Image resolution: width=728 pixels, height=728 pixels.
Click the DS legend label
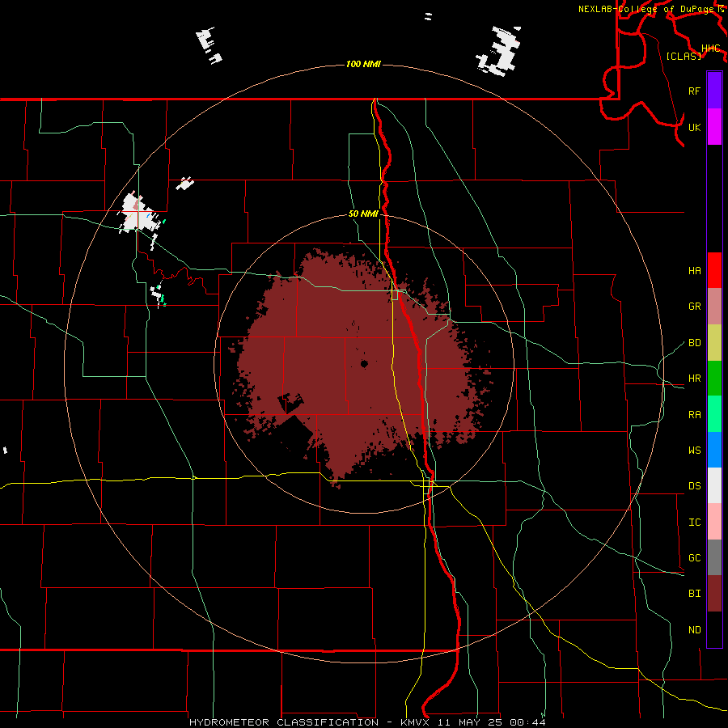pos(694,485)
